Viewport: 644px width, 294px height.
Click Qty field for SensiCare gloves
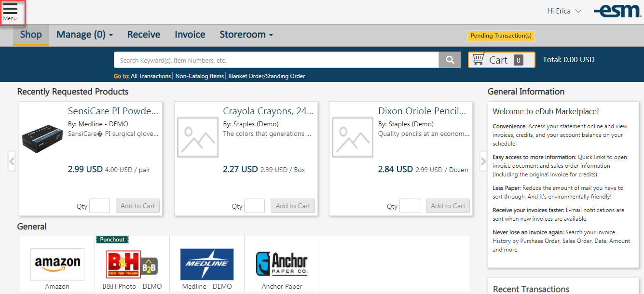[99, 206]
